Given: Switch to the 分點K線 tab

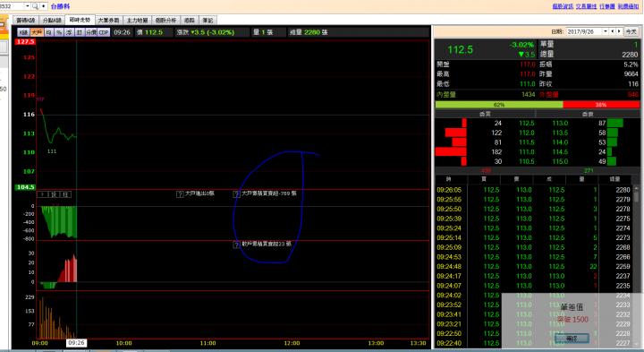Looking at the screenshot, I should (x=52, y=20).
